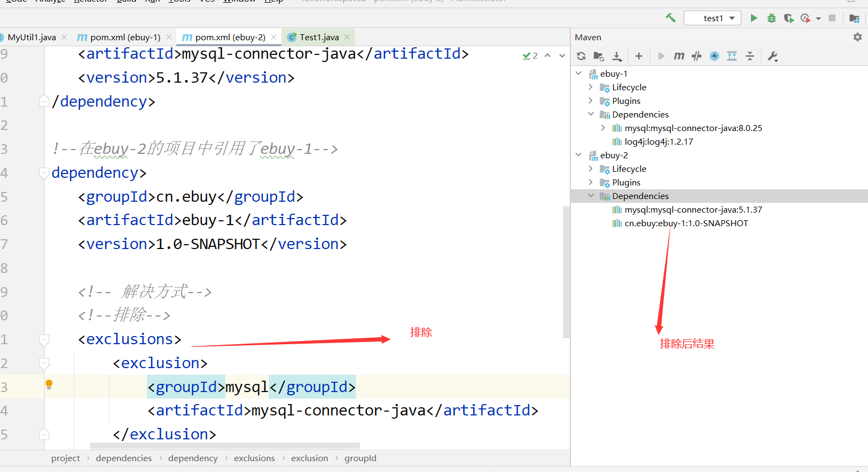868x472 pixels.
Task: Click 'dependencies' in the breadcrumb bar
Action: click(124, 458)
